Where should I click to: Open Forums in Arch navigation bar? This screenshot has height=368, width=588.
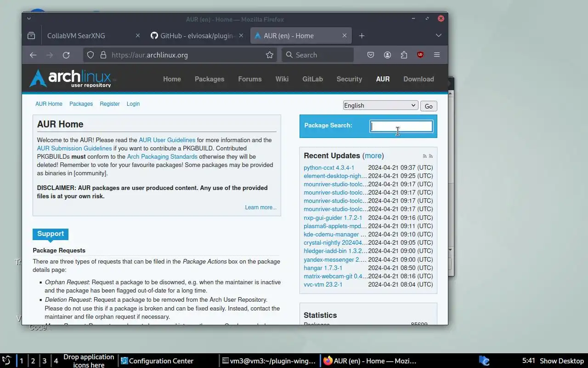[250, 79]
